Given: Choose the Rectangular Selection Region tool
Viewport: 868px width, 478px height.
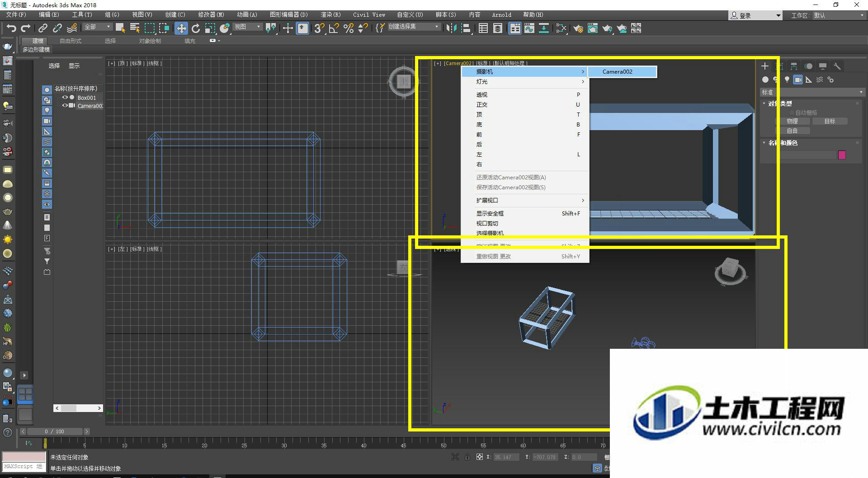Looking at the screenshot, I should pyautogui.click(x=149, y=28).
